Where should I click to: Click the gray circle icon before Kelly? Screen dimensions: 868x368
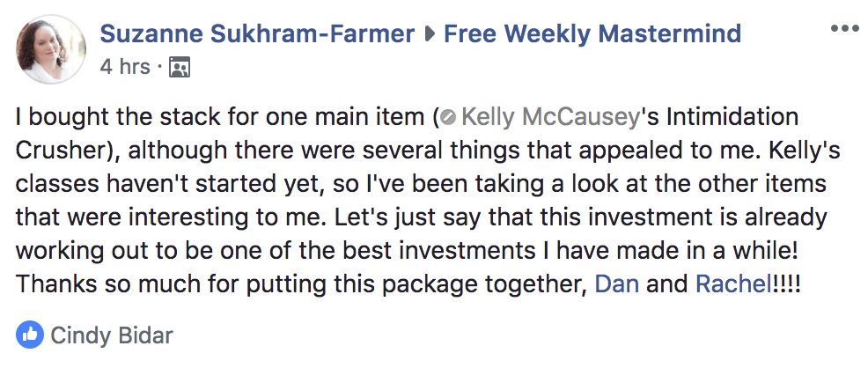click(449, 118)
